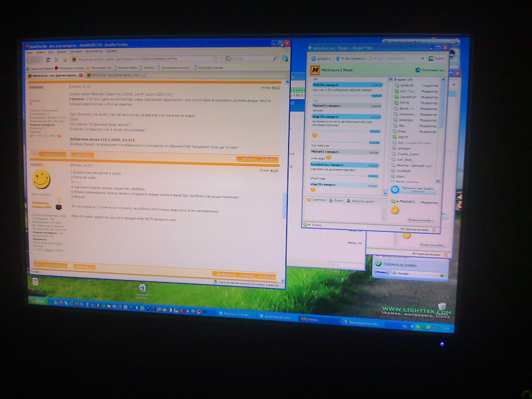
Task: Open the Смайлики emoticon picker
Action: coord(316,200)
